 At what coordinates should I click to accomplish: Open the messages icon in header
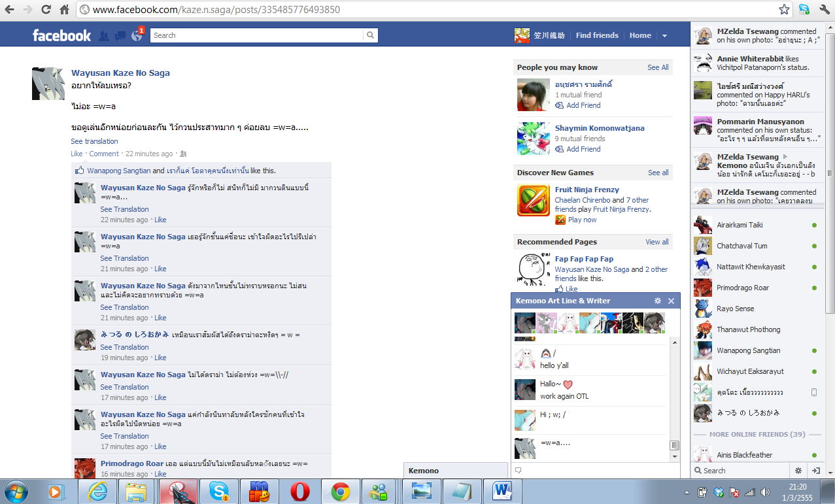(120, 36)
